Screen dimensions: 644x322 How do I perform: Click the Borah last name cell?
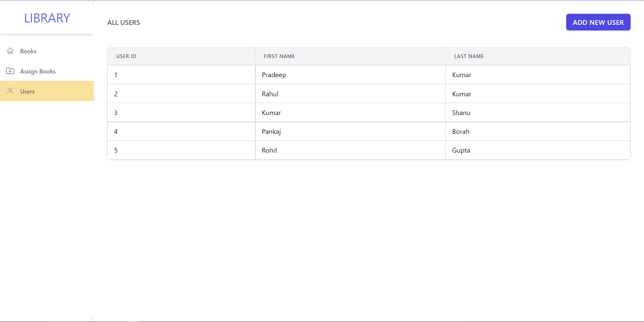(x=461, y=131)
